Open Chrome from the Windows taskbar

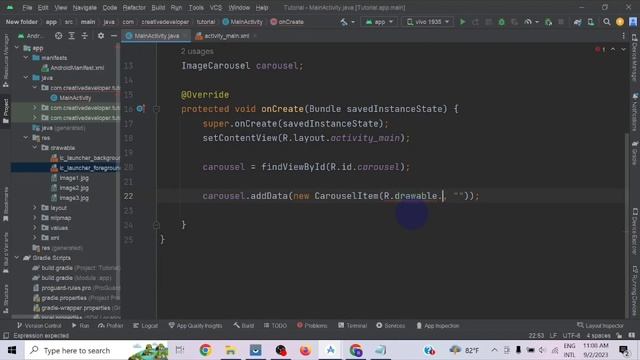(x=205, y=350)
